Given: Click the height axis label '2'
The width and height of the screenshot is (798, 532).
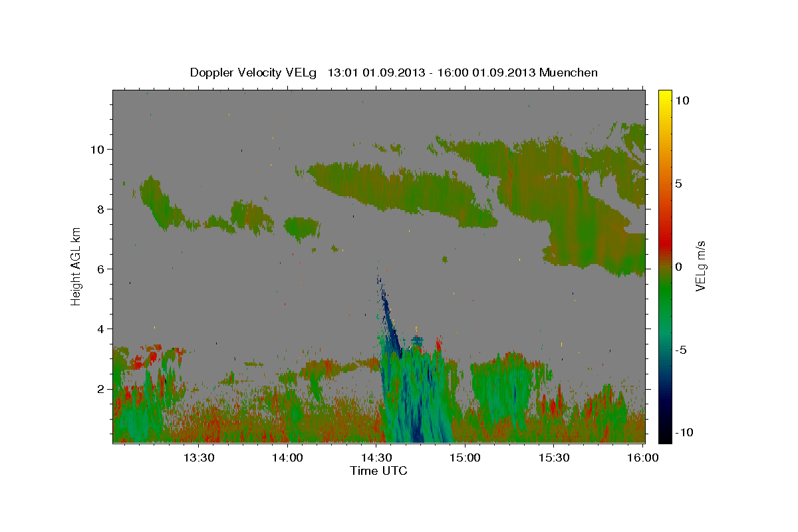Looking at the screenshot, I should (100, 389).
